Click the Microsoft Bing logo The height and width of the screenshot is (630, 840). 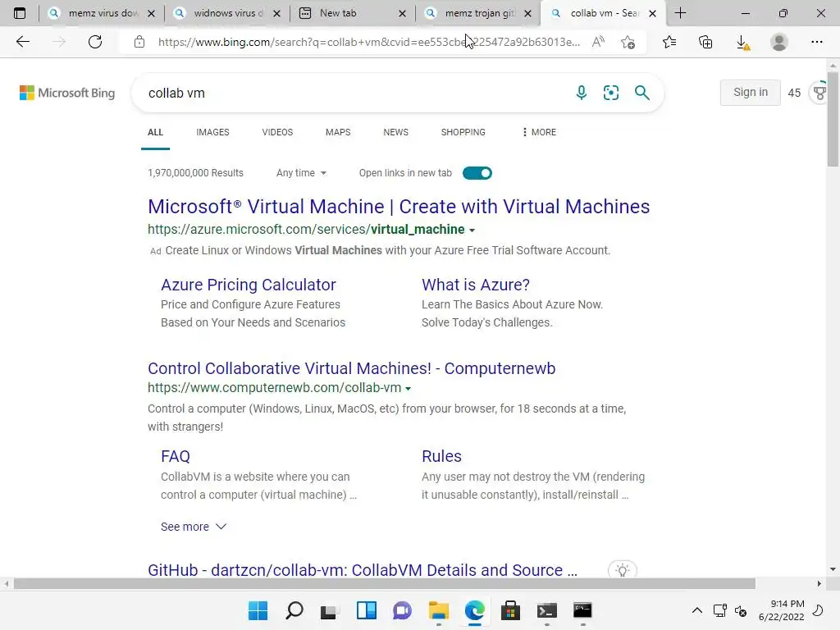pyautogui.click(x=67, y=93)
